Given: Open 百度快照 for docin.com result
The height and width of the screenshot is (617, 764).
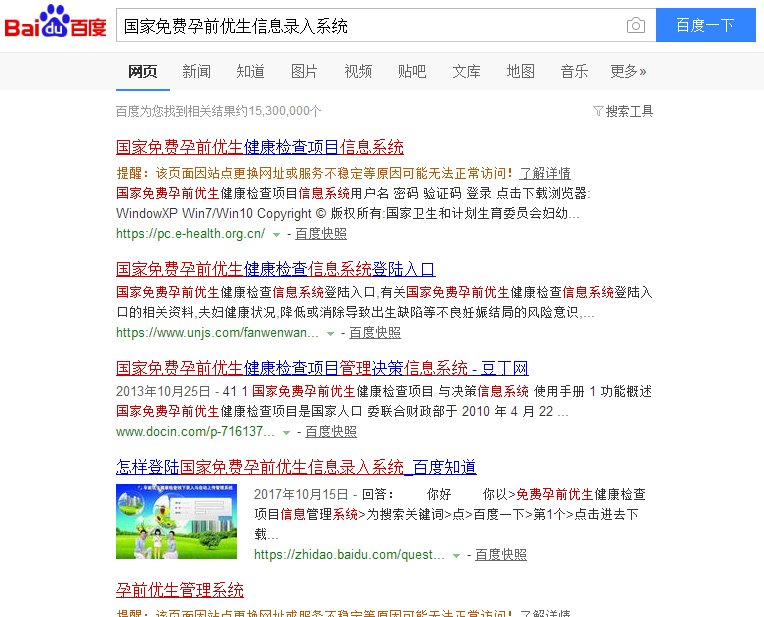Looking at the screenshot, I should pos(331,432).
